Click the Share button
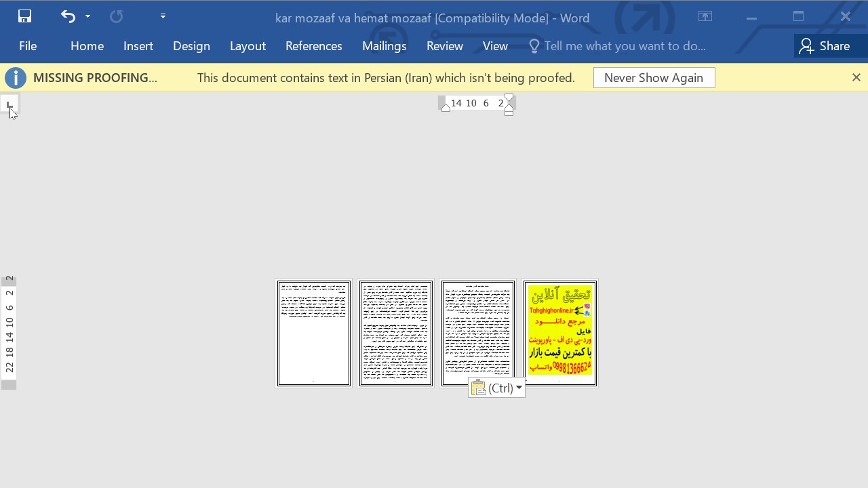 825,46
